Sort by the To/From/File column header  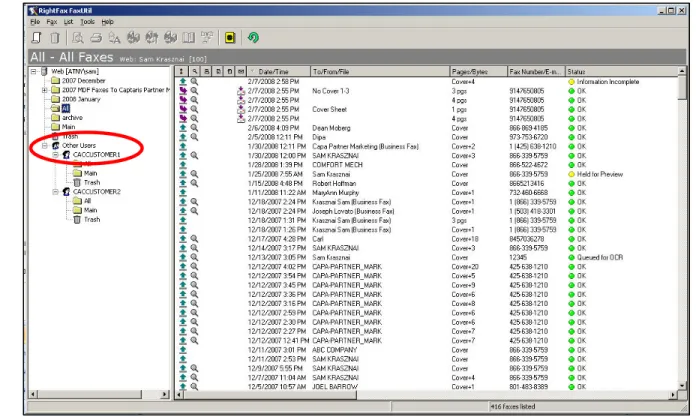pyautogui.click(x=380, y=71)
